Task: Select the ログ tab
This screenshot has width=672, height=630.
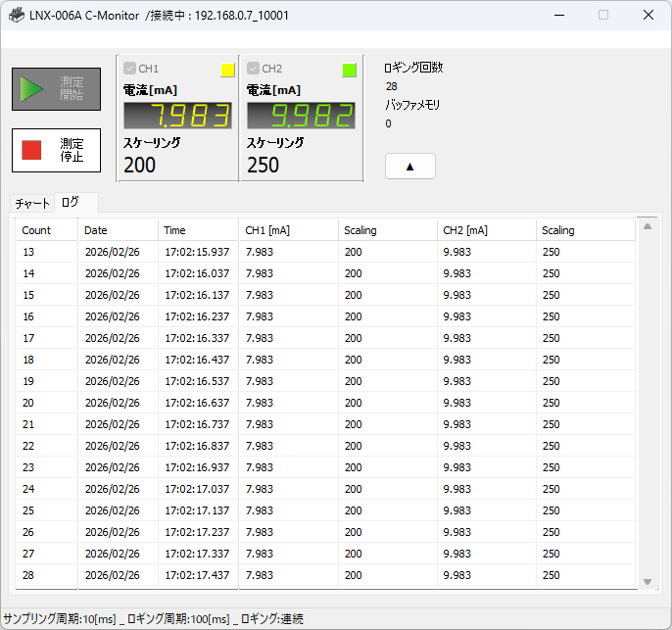Action: click(71, 202)
